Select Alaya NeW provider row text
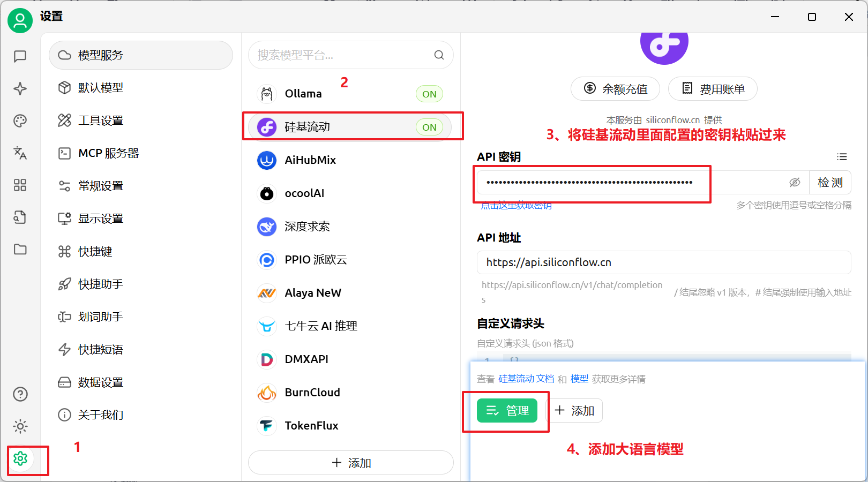868x482 pixels. pyautogui.click(x=313, y=293)
